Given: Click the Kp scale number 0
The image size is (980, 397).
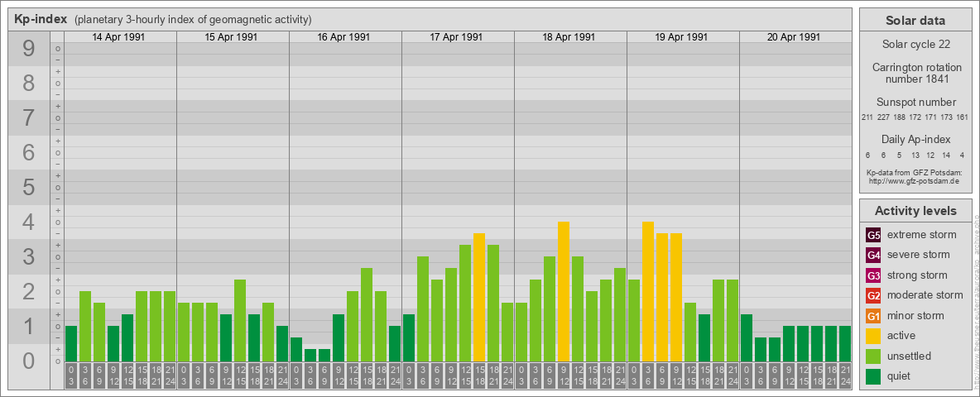Looking at the screenshot, I should click(29, 361).
